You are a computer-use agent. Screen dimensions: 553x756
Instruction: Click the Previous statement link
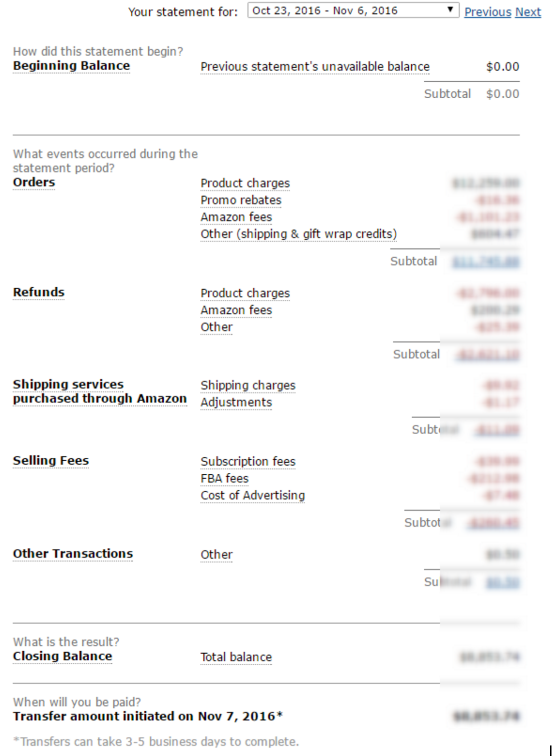[x=488, y=12]
